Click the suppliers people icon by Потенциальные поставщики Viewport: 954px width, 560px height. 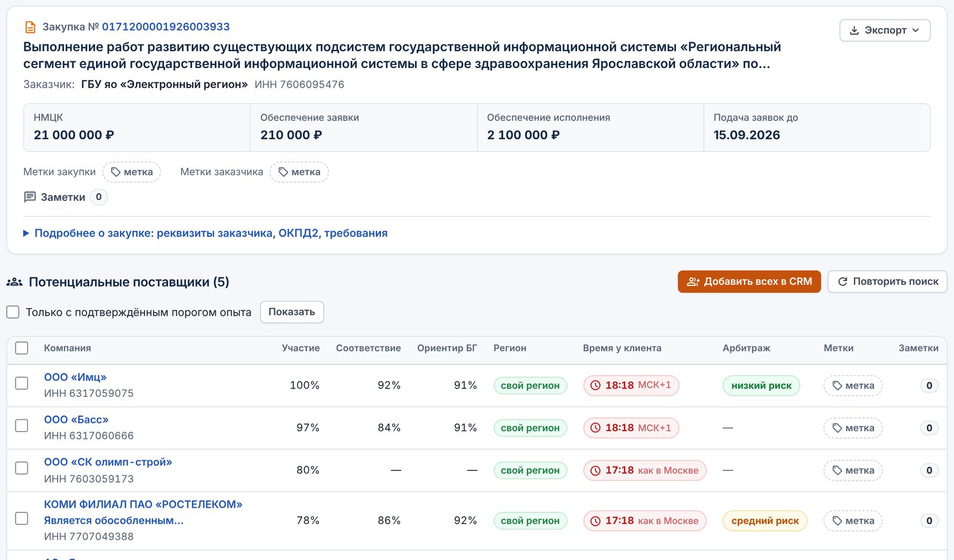coord(14,282)
